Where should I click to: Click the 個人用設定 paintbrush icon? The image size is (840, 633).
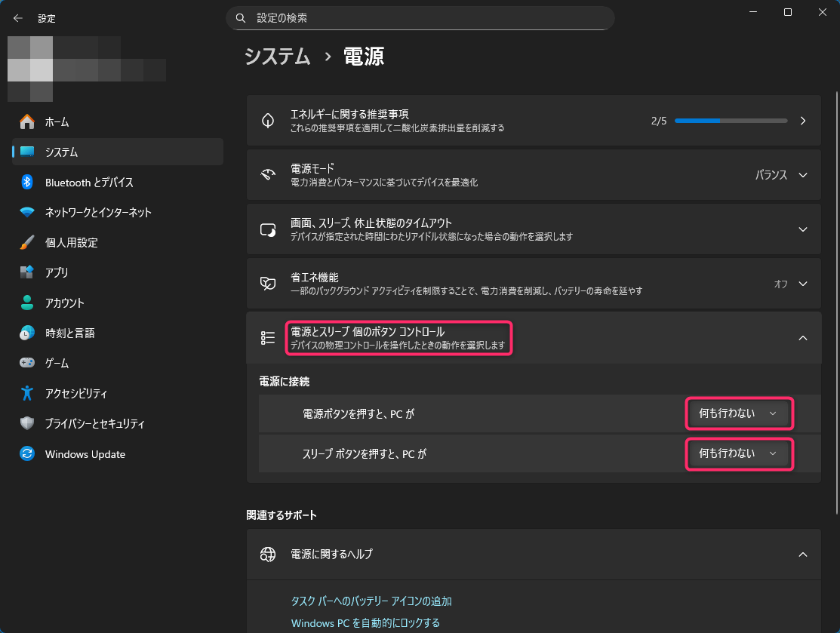coord(27,242)
